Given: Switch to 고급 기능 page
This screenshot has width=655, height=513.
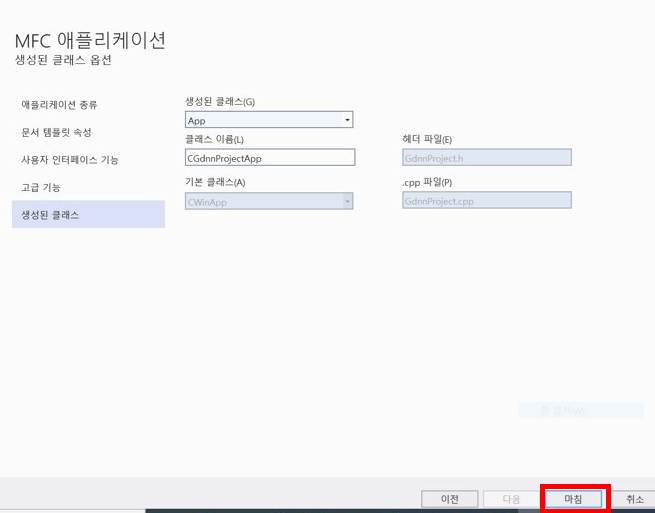Looking at the screenshot, I should 41,187.
